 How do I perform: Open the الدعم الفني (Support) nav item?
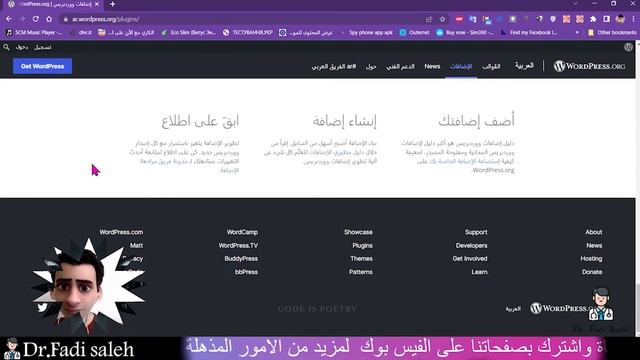coord(400,66)
